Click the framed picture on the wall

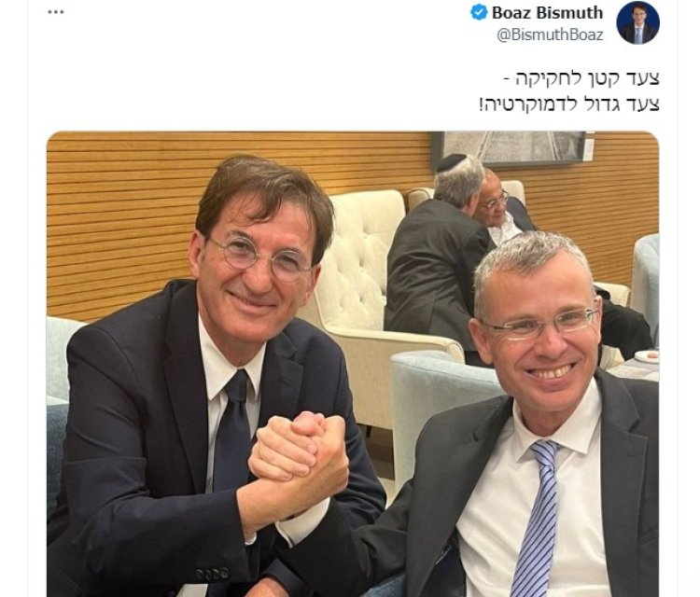(510, 148)
